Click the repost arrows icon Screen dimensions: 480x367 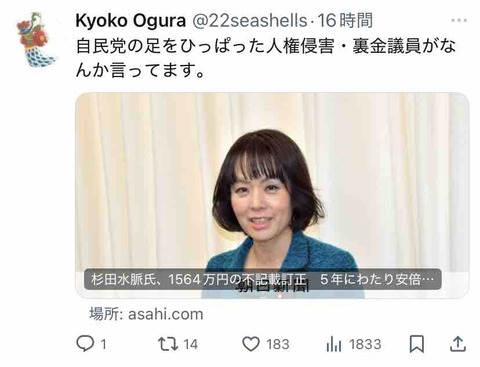(x=168, y=344)
